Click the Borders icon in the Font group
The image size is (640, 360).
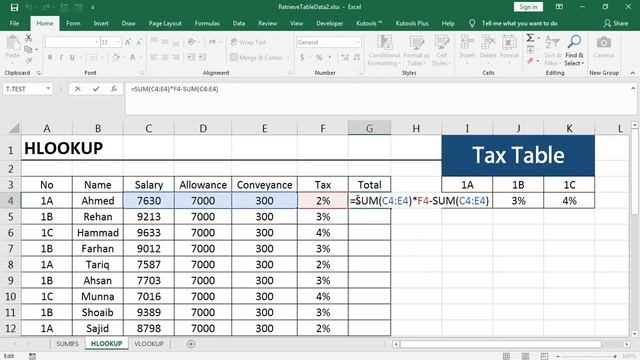pyautogui.click(x=93, y=58)
